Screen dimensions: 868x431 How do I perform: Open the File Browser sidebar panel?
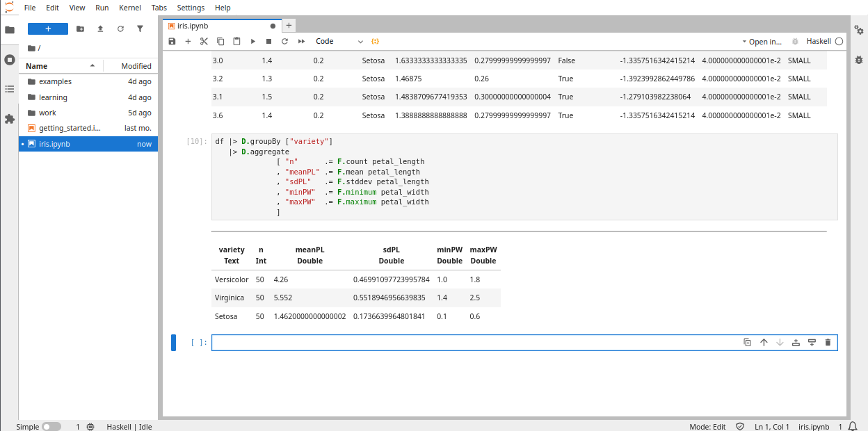(9, 30)
